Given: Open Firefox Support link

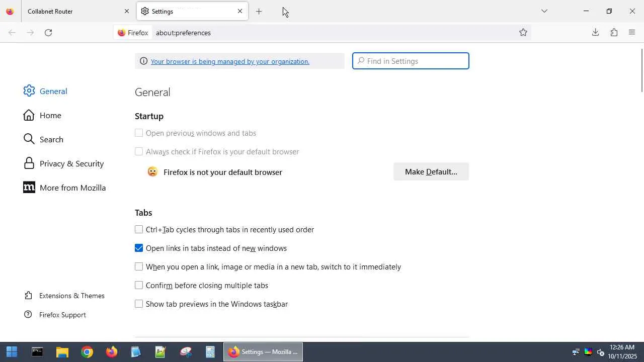Looking at the screenshot, I should (55, 315).
